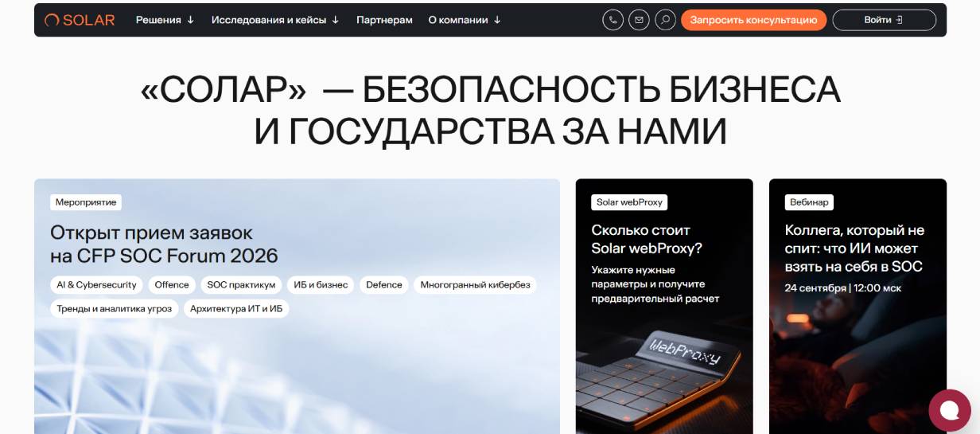Select the Многогранный кибербез tag

point(475,285)
